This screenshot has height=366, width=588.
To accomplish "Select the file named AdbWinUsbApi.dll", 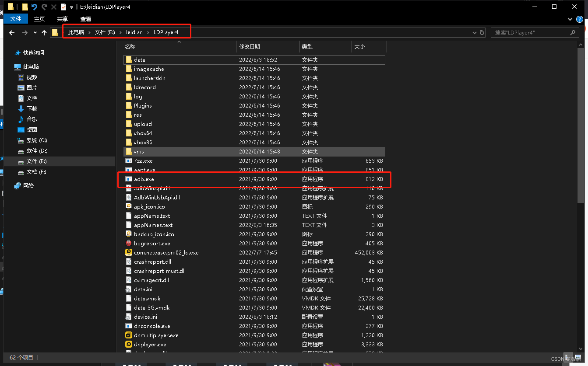I will click(x=157, y=197).
